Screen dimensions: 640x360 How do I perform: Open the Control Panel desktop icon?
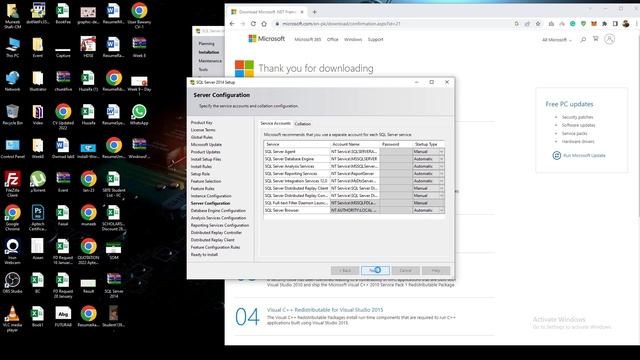click(x=12, y=149)
